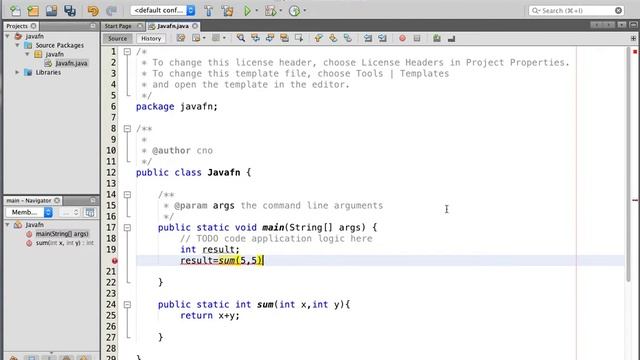The width and height of the screenshot is (640, 360).
Task: Collapse the Source Packages tree node
Action: (x=18, y=45)
